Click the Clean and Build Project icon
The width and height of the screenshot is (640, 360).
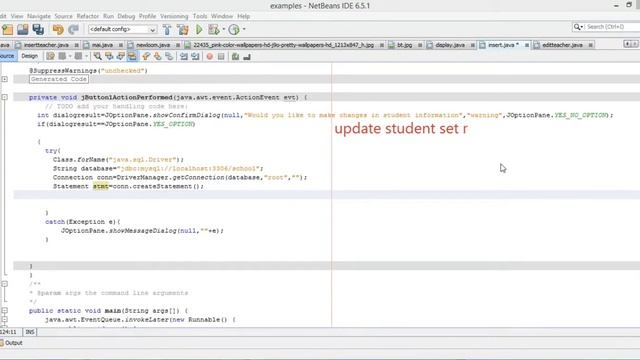[x=183, y=29]
